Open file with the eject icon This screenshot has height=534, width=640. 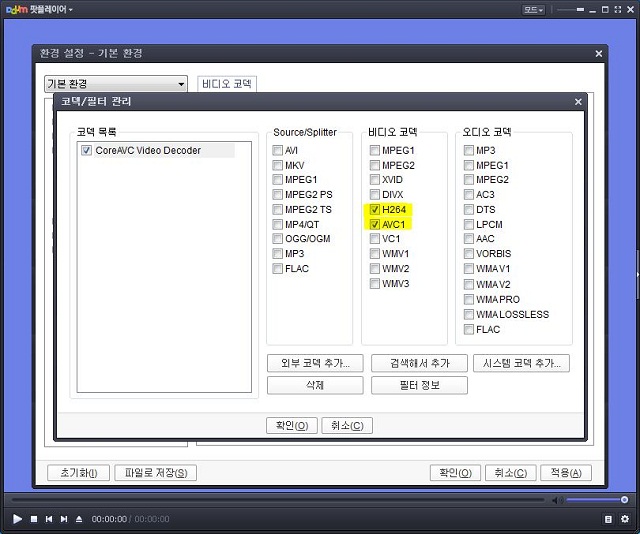(79, 519)
